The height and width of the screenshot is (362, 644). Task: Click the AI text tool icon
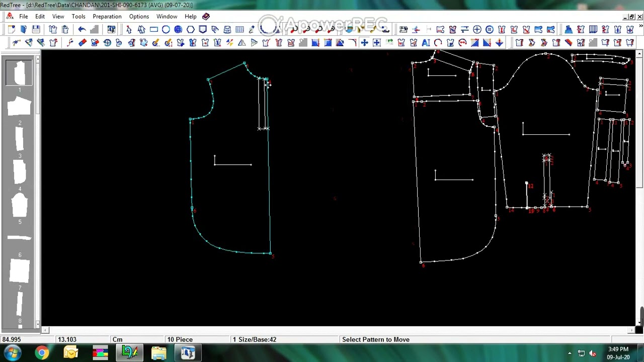(426, 43)
